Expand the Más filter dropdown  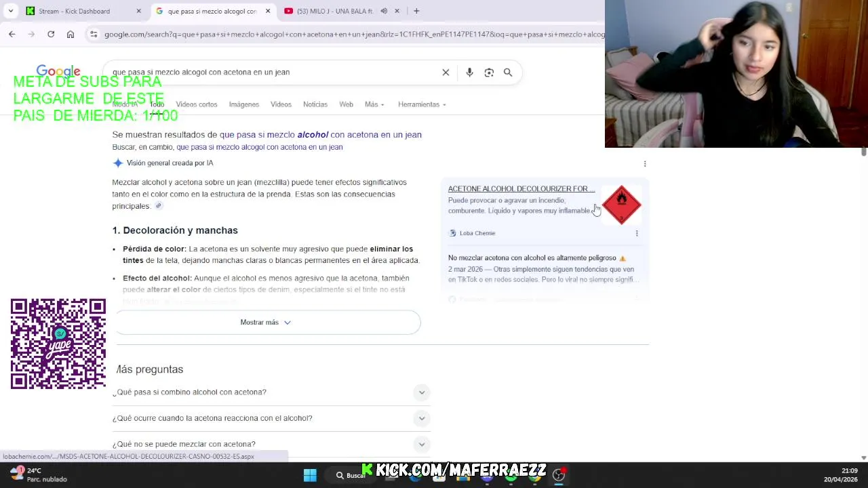pyautogui.click(x=374, y=104)
